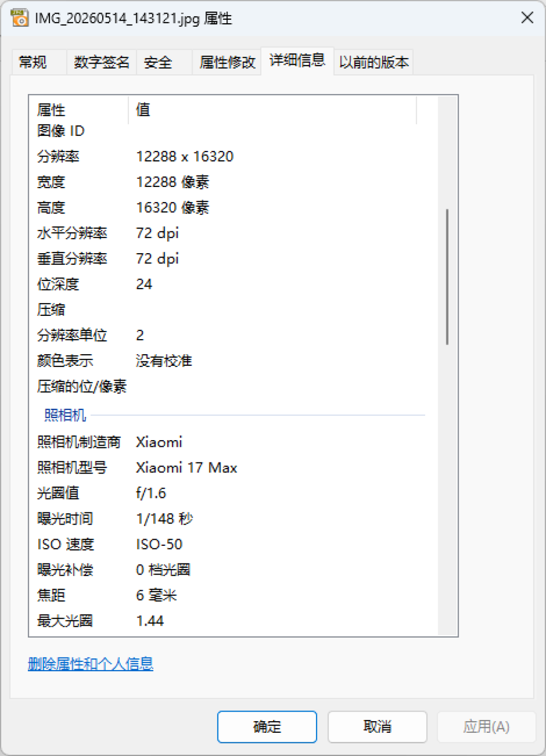Viewport: 546px width, 756px height.
Task: Select the 分辨率 value 12288 x 16320
Action: [x=185, y=157]
